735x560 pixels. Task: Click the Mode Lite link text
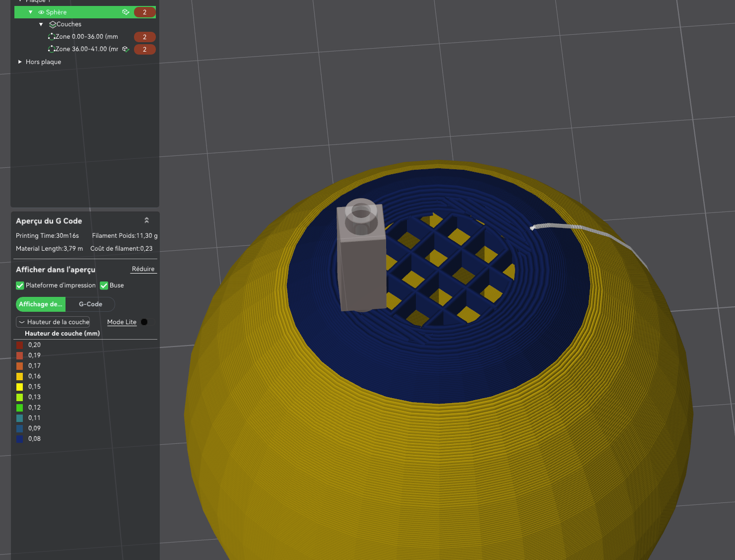point(122,322)
